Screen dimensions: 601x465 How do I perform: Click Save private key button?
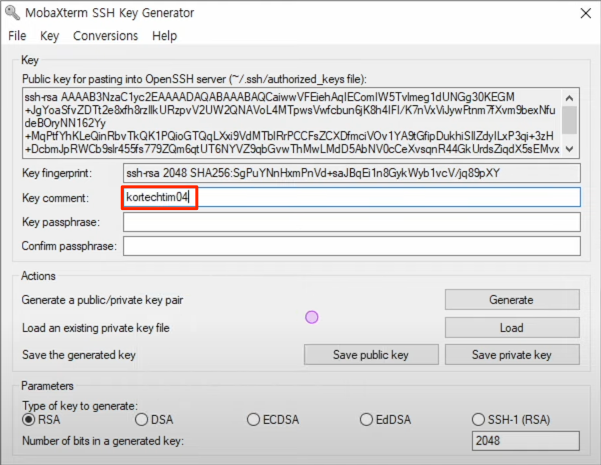(x=512, y=355)
